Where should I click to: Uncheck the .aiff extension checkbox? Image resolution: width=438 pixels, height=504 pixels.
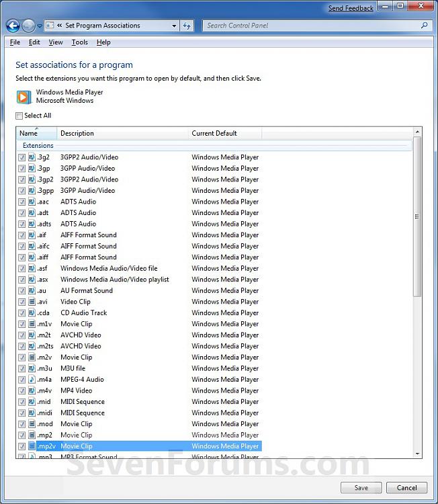pyautogui.click(x=21, y=257)
